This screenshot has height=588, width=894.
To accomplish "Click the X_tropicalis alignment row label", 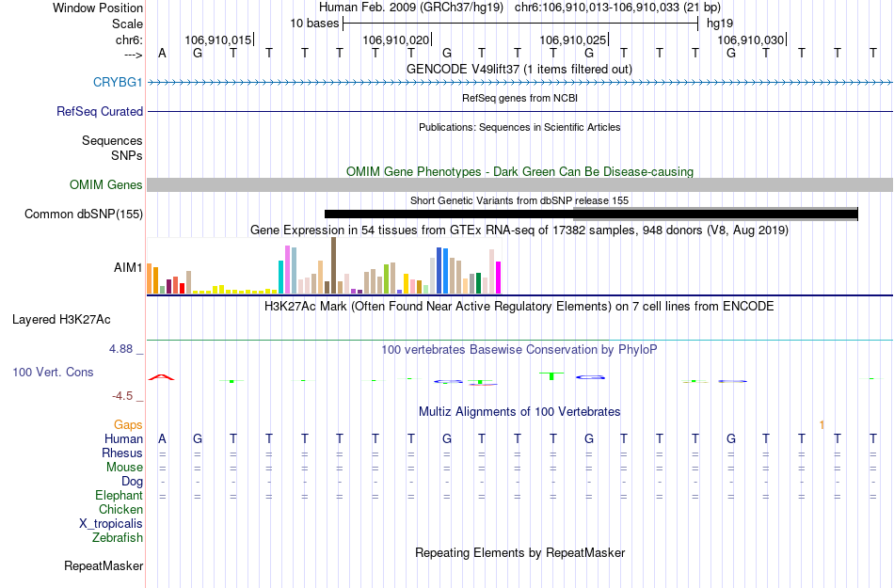I will [x=111, y=524].
